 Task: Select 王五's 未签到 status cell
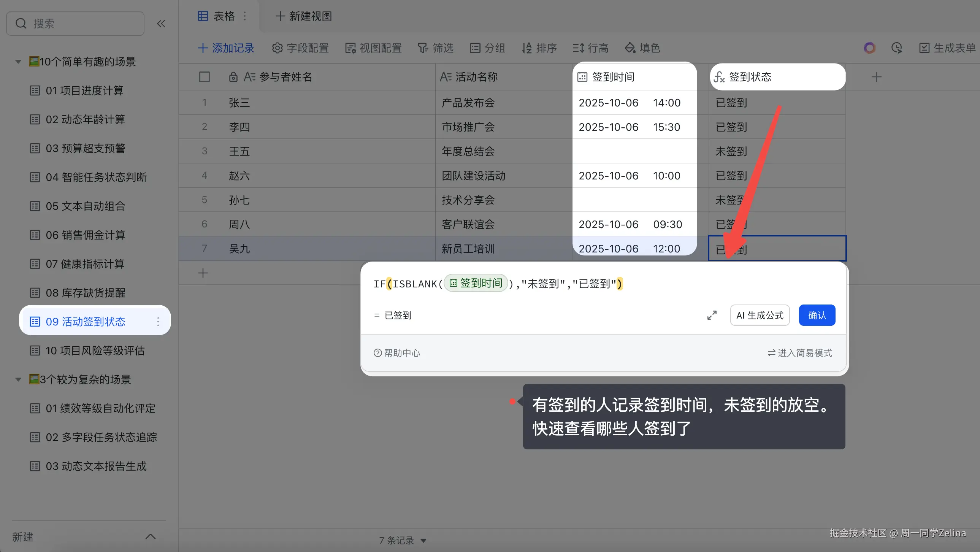click(777, 151)
